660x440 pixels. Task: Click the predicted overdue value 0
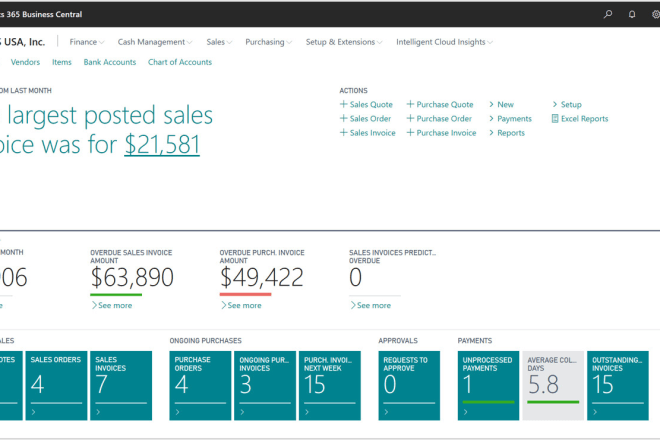click(x=356, y=277)
